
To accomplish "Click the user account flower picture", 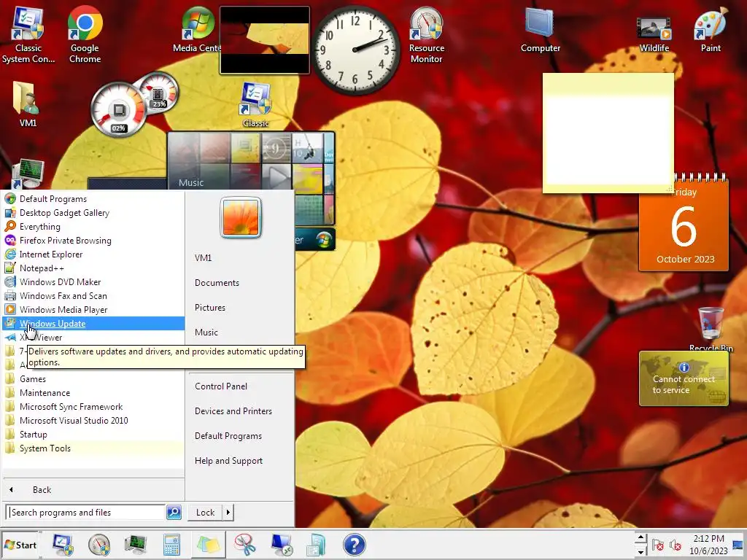I will click(x=241, y=217).
